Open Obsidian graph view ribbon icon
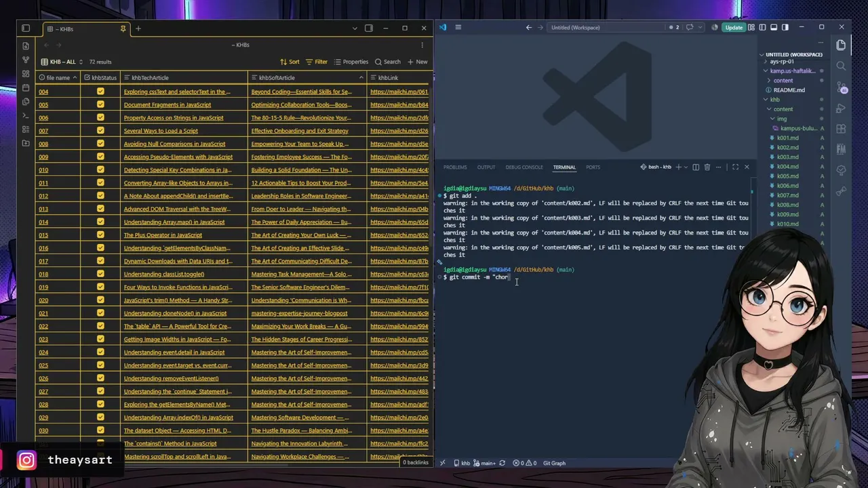Screen dimensions: 868x488 tap(26, 60)
